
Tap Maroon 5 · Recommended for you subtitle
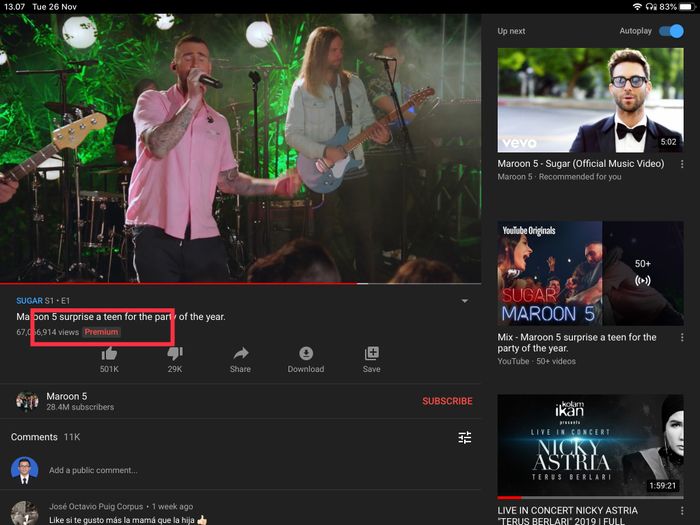559,177
